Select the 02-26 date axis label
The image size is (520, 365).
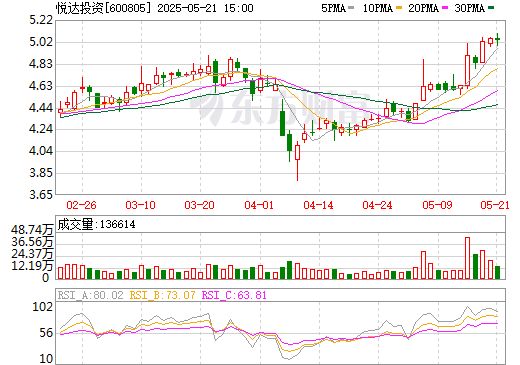[x=81, y=205]
